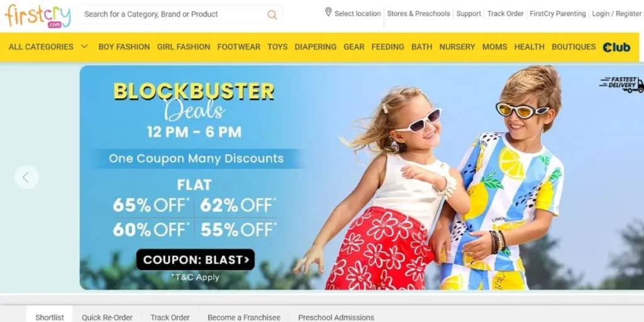Image resolution: width=644 pixels, height=322 pixels.
Task: Click the COUPON: BLAST button
Action: 196,260
